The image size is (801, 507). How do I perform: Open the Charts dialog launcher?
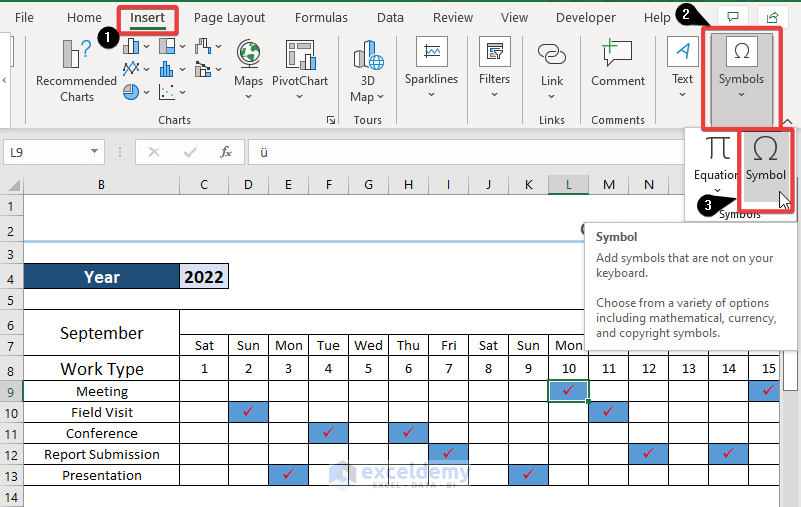pyautogui.click(x=331, y=120)
